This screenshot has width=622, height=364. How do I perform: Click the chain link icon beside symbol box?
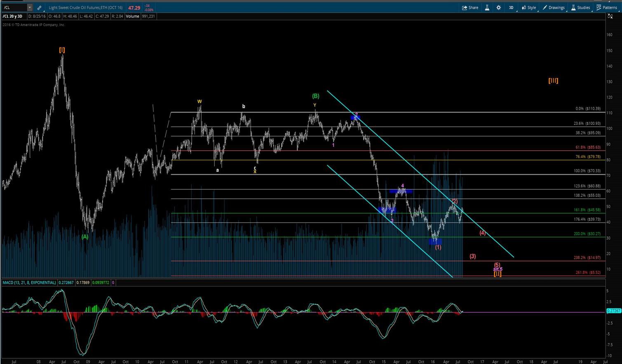point(39,7)
